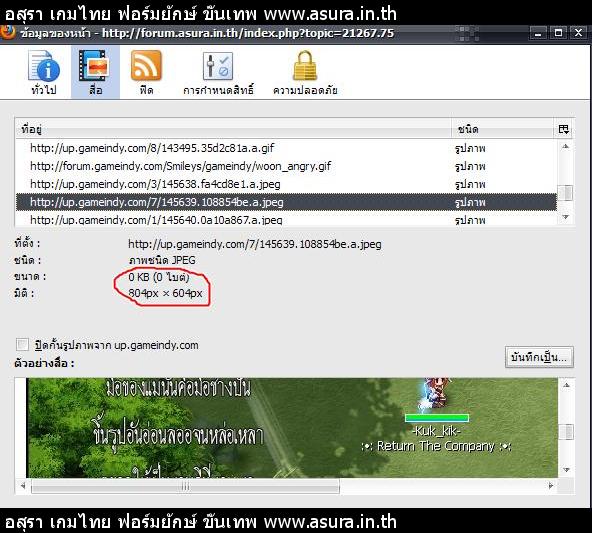Open the ฟีด (Feeds) RSS icon
Image resolution: width=592 pixels, height=533 pixels.
(x=146, y=72)
